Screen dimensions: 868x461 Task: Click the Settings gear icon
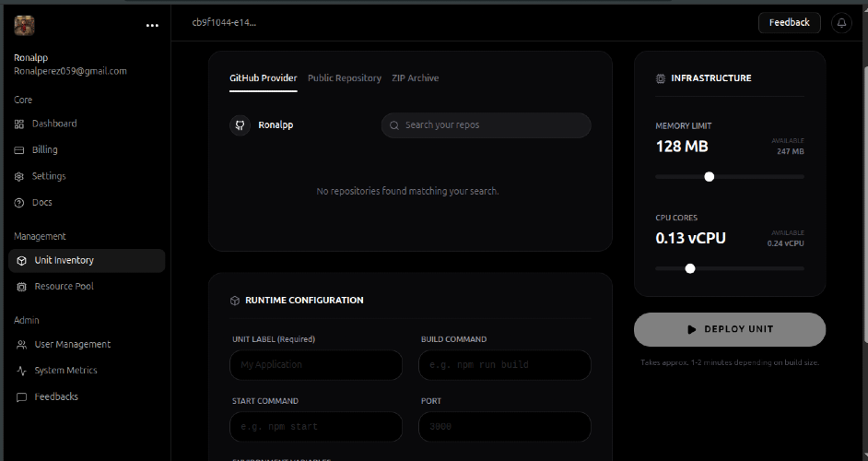click(x=20, y=176)
